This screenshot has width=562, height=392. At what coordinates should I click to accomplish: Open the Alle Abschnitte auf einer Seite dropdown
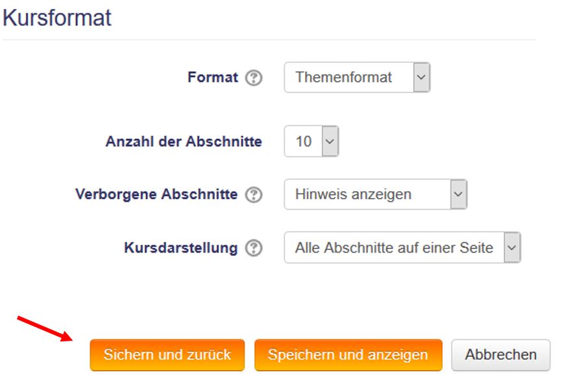(394, 248)
